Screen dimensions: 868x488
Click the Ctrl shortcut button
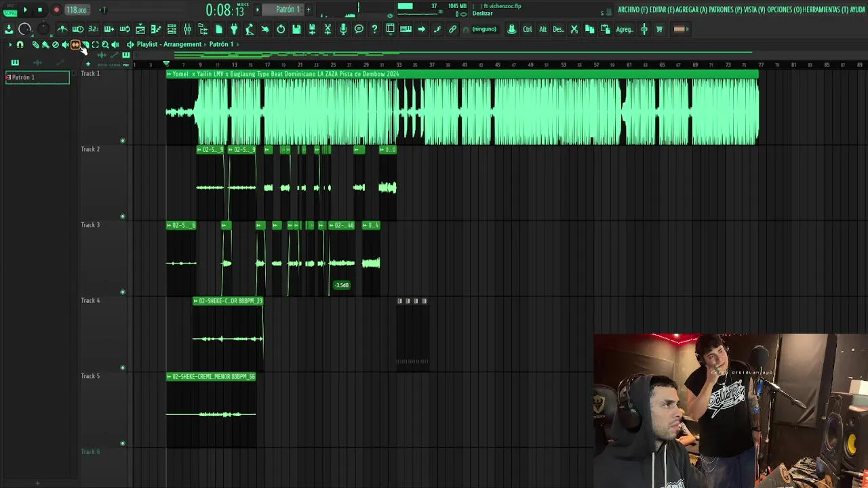[x=527, y=29]
